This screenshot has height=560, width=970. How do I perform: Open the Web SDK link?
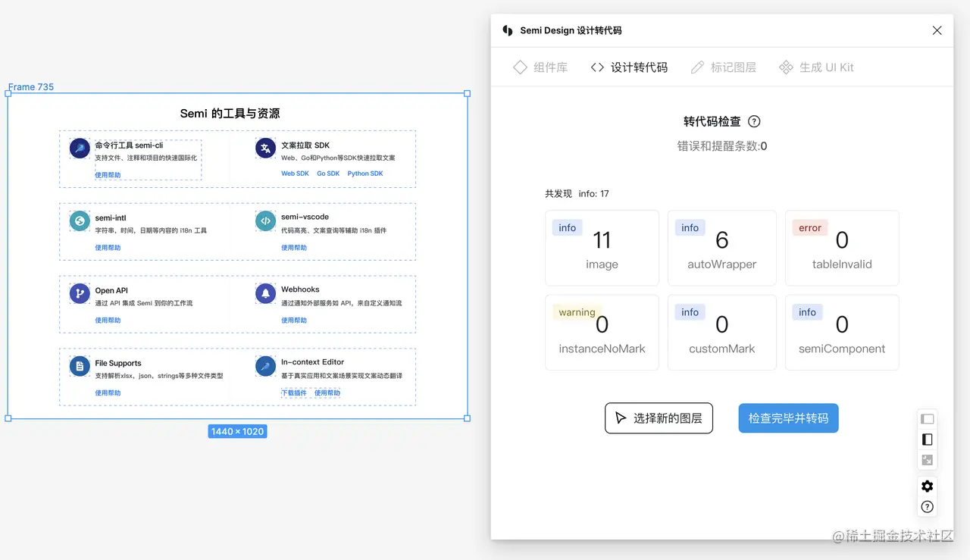point(295,174)
